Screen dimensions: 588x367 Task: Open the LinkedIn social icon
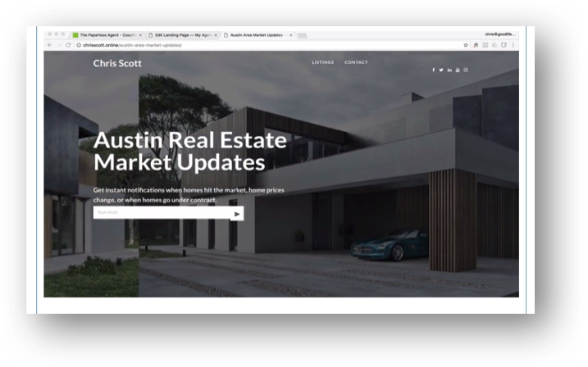coord(449,70)
